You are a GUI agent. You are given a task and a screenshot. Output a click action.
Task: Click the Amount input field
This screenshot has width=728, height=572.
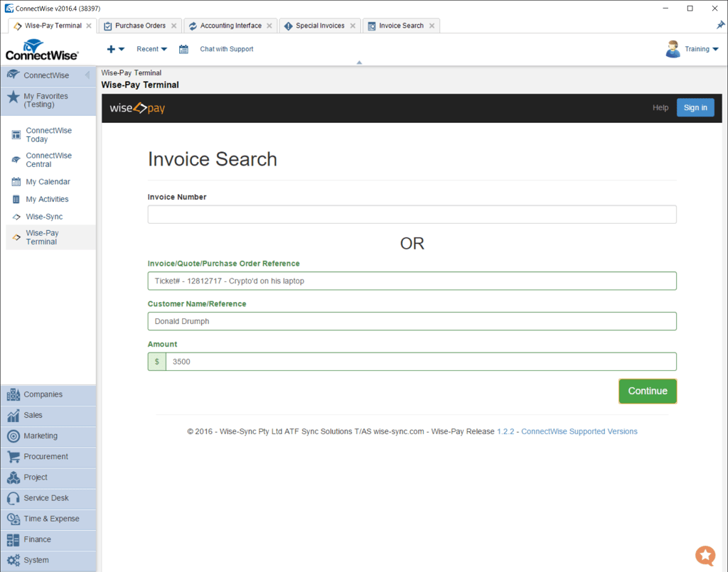[421, 362]
